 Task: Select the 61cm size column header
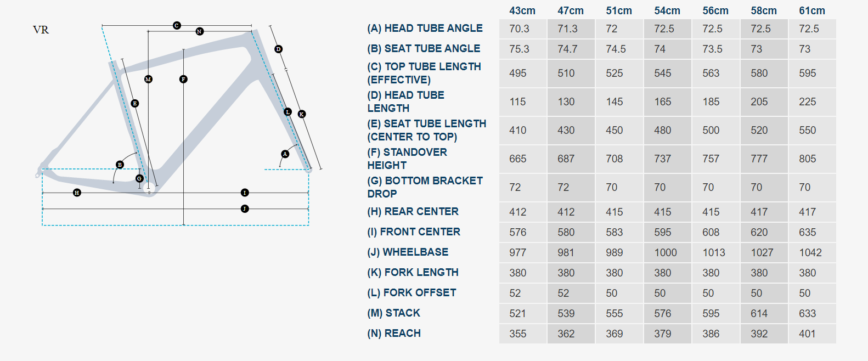pos(811,11)
